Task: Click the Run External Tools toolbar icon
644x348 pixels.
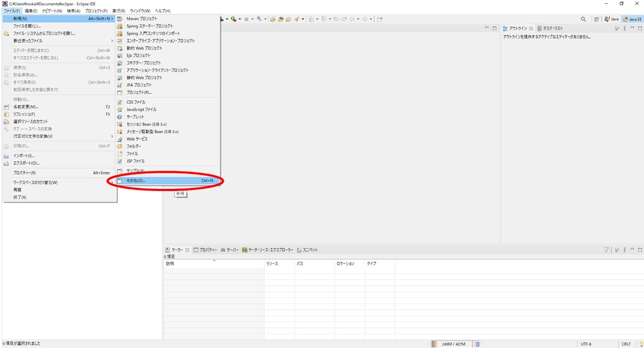Action: pyautogui.click(x=233, y=19)
